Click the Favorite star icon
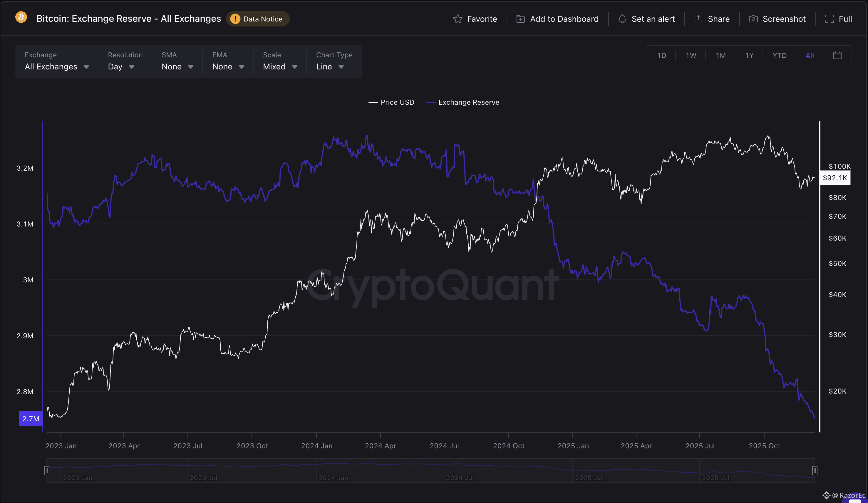Screen dimensions: 868x503 tap(458, 19)
